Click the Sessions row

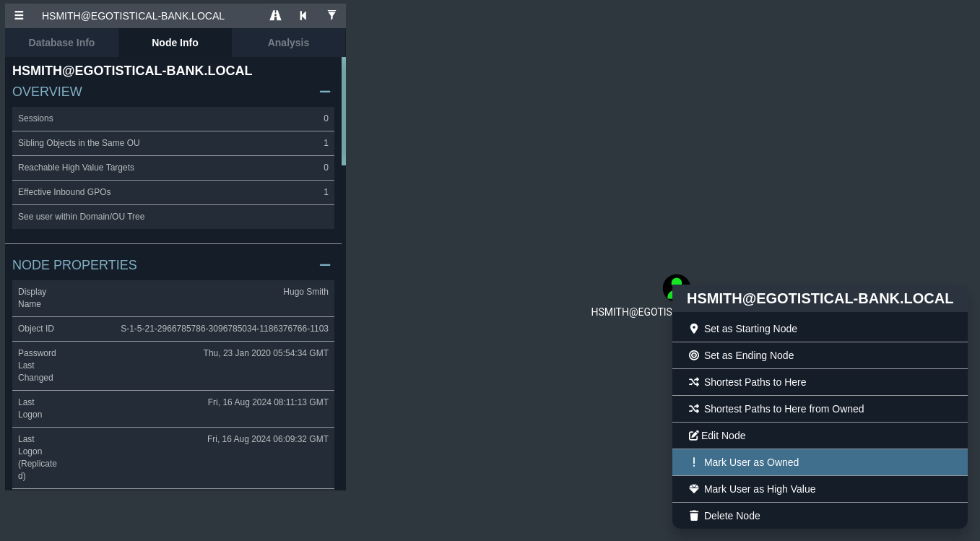pyautogui.click(x=173, y=118)
